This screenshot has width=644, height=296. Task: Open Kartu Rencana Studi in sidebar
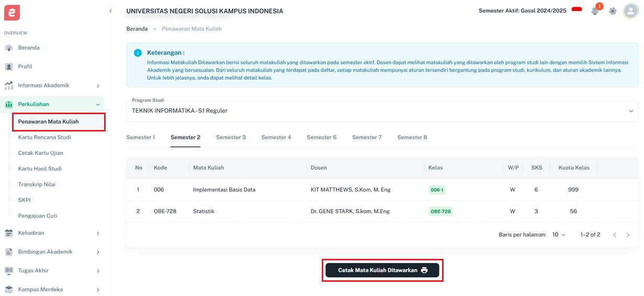coord(44,137)
